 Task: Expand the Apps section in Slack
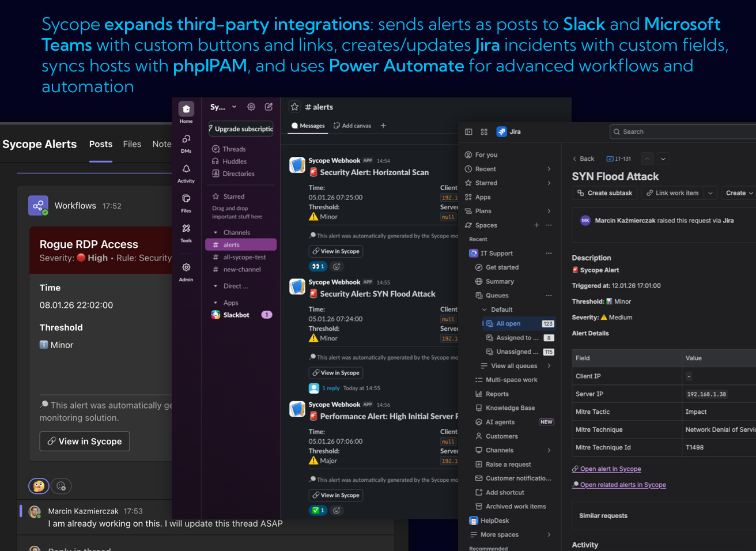216,303
